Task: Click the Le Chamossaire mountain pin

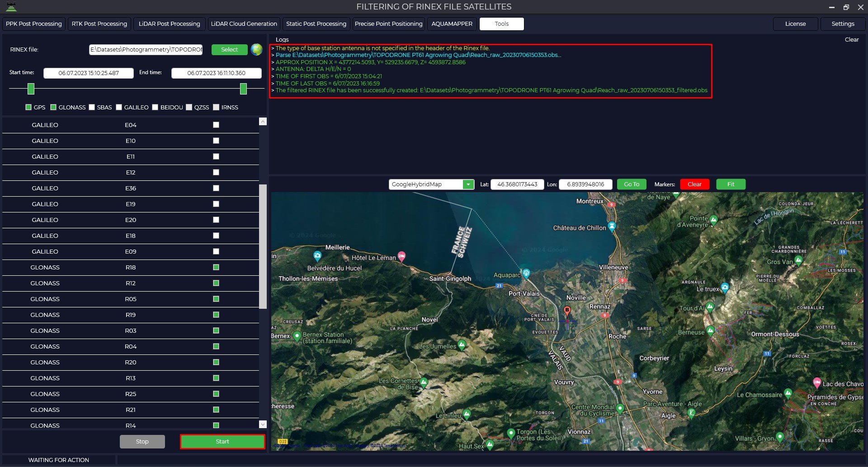Action: [x=788, y=393]
